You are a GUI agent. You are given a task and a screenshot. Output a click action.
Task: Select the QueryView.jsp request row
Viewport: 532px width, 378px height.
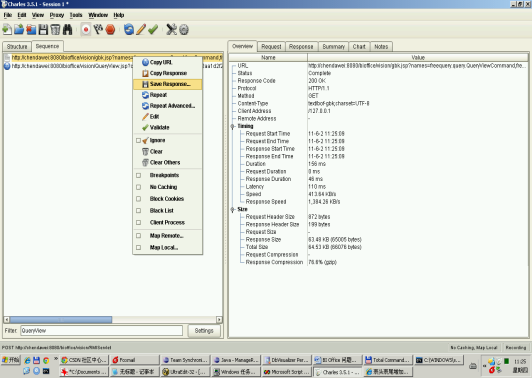tap(113, 66)
